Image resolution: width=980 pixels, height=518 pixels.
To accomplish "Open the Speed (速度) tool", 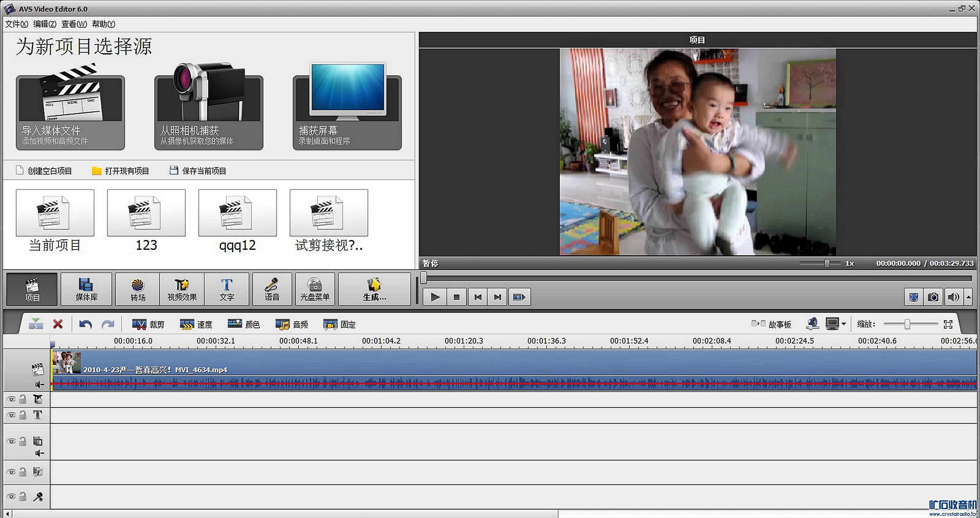I will tap(196, 324).
